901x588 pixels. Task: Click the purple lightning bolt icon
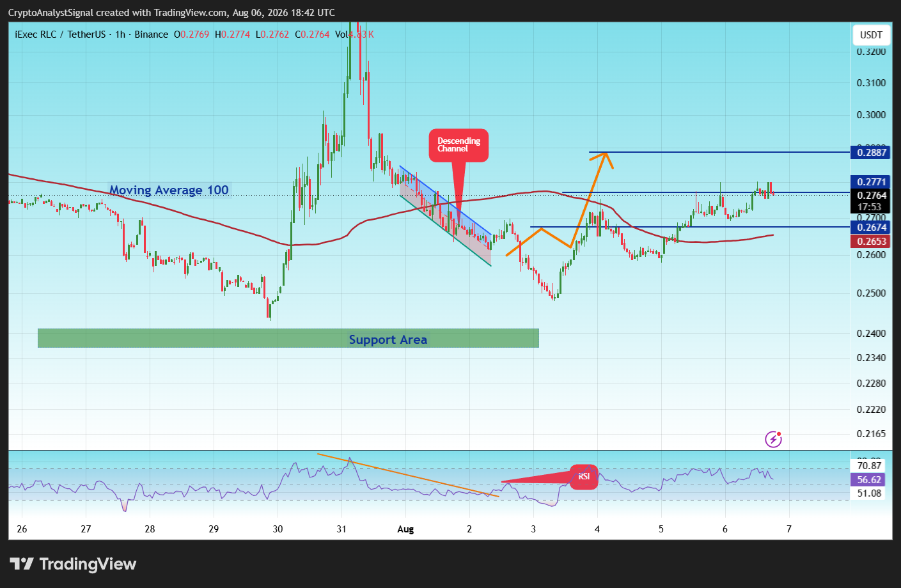point(773,439)
